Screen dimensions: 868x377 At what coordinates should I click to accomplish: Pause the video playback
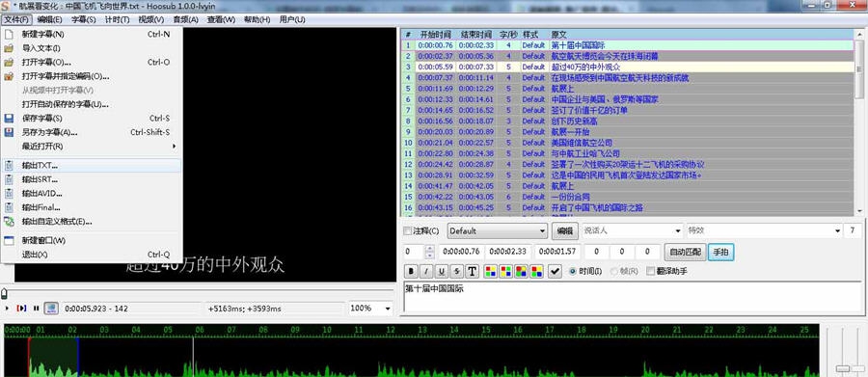point(36,308)
